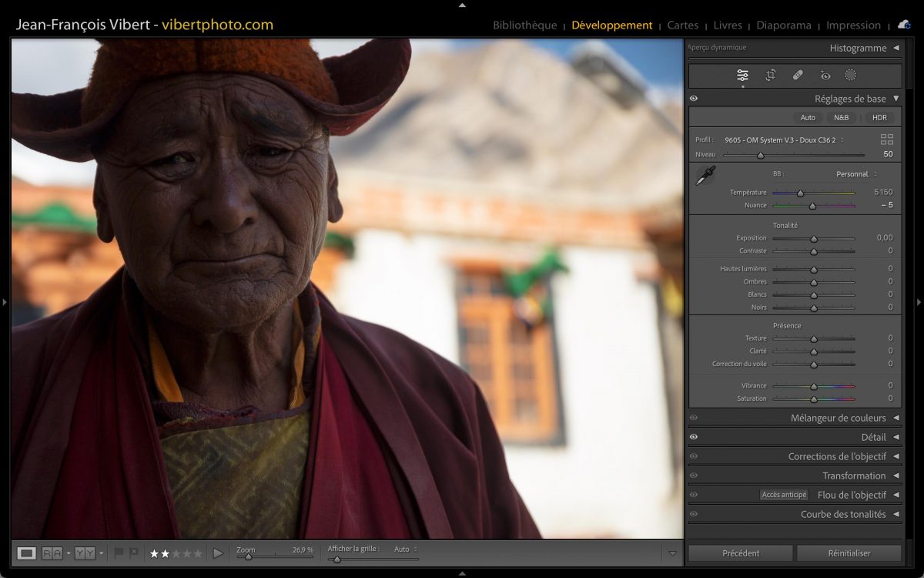Open the Red eye correction tool

(825, 76)
